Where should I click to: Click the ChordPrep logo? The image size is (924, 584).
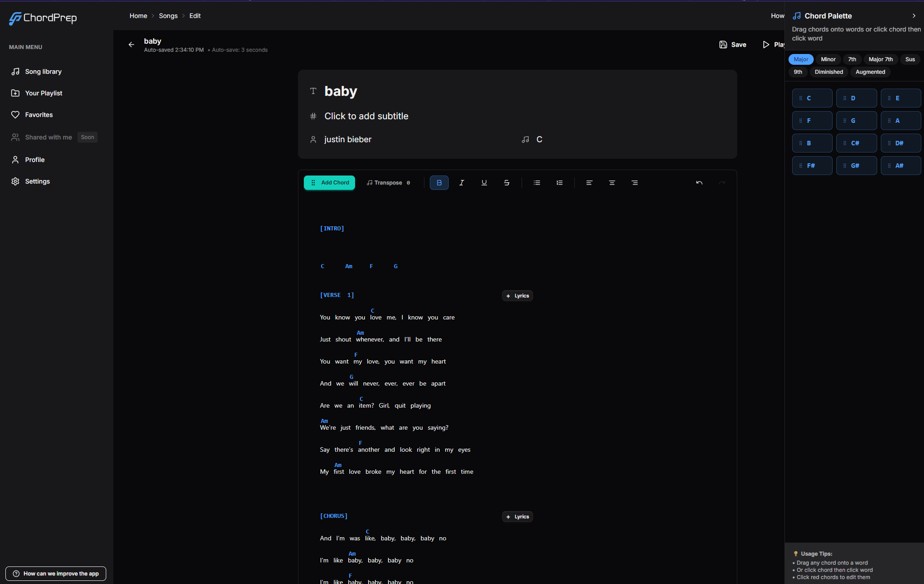pyautogui.click(x=43, y=18)
